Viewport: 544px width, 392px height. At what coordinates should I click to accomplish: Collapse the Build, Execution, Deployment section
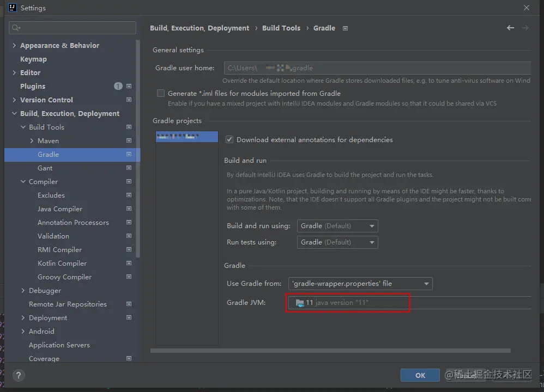(14, 113)
